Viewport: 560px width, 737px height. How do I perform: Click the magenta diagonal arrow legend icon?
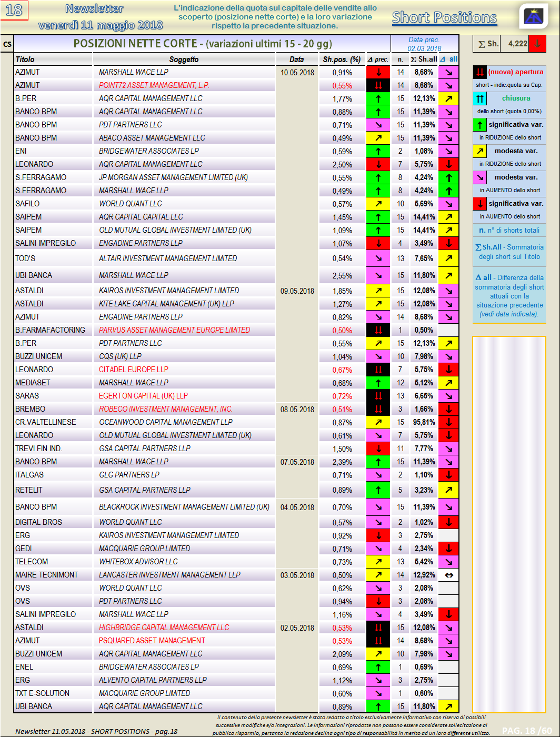[479, 177]
